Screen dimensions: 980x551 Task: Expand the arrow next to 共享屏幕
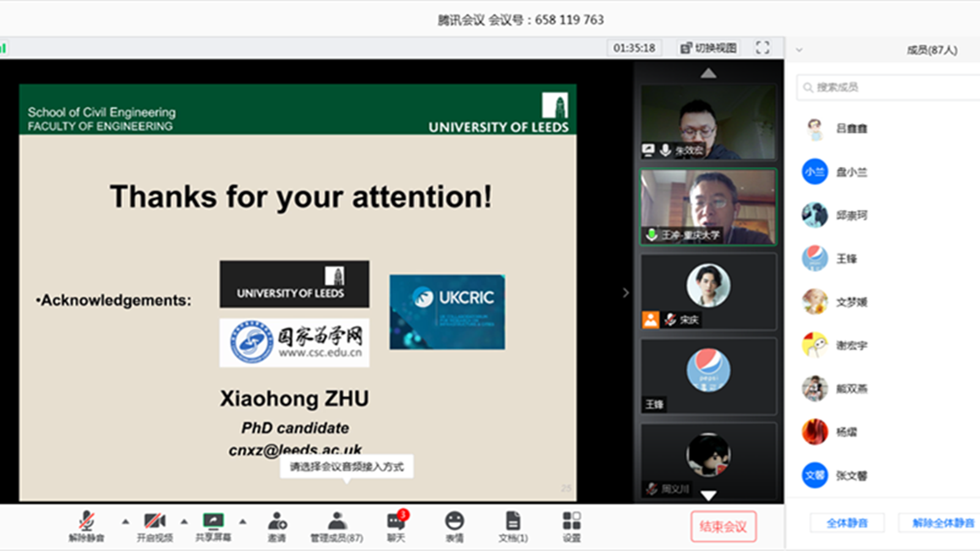(243, 522)
